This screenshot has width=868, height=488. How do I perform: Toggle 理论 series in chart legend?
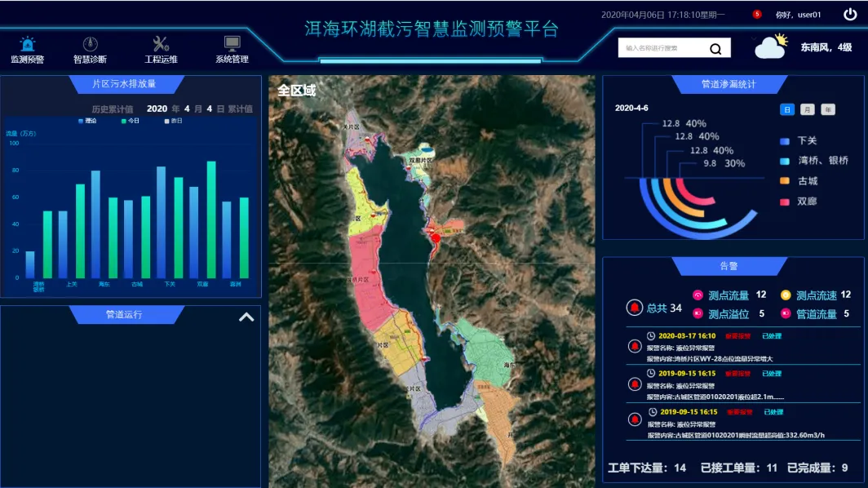86,121
